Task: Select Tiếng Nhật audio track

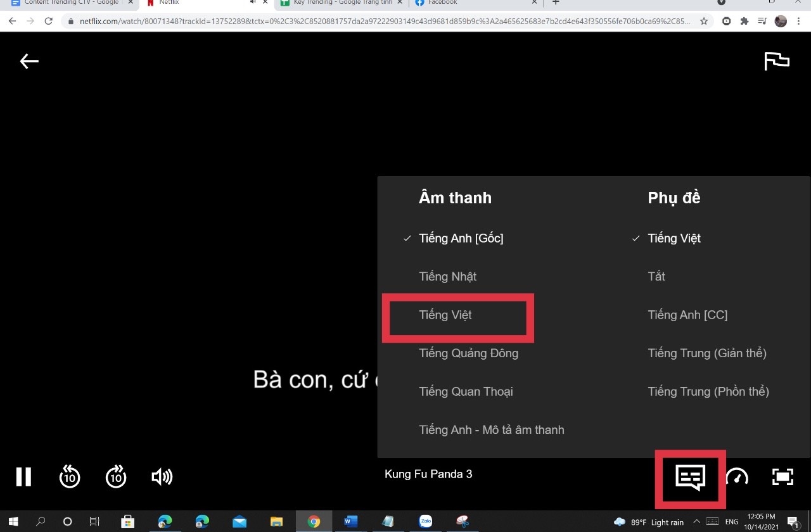Action: tap(447, 276)
